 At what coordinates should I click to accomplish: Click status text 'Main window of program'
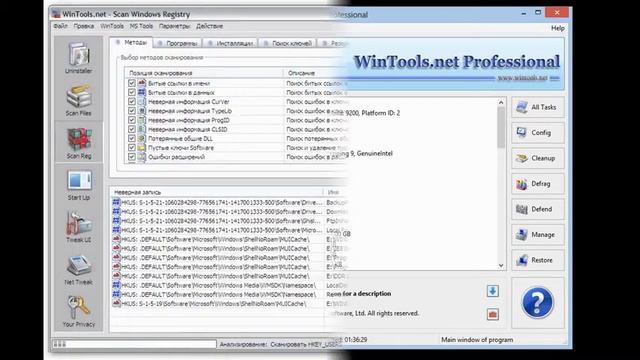coord(477,340)
